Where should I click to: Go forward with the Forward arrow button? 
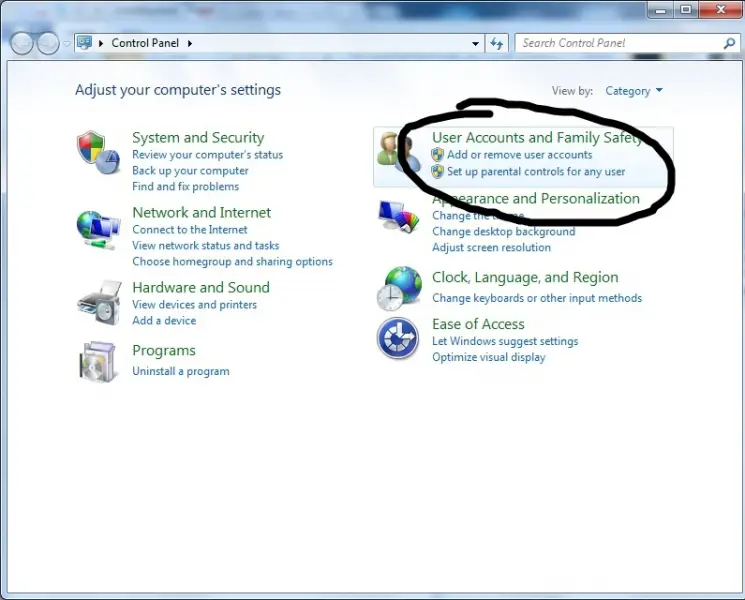pyautogui.click(x=48, y=43)
